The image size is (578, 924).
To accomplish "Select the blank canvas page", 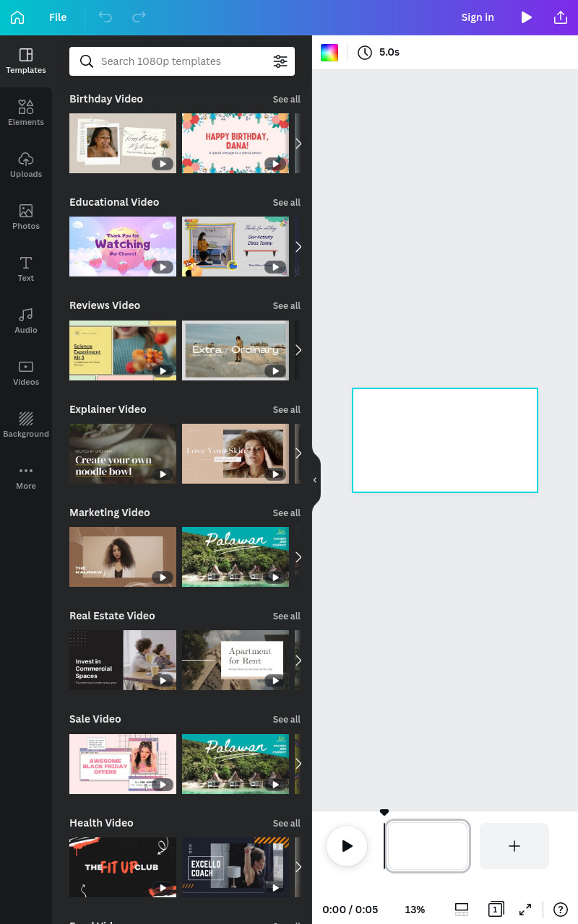I will (445, 440).
